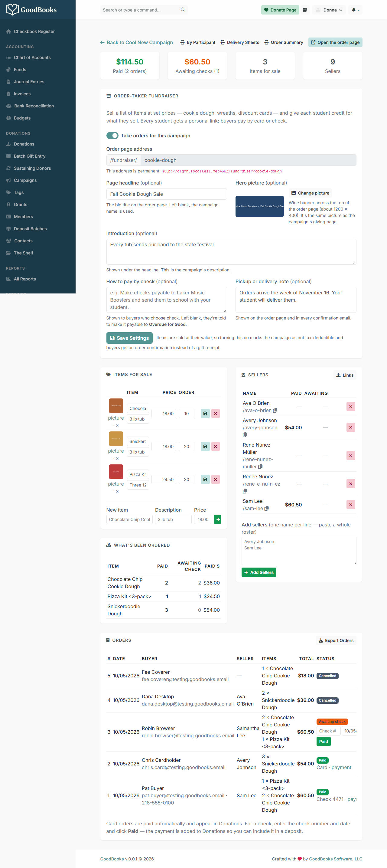Copy René Núñez-Müller's seller link

point(260,467)
